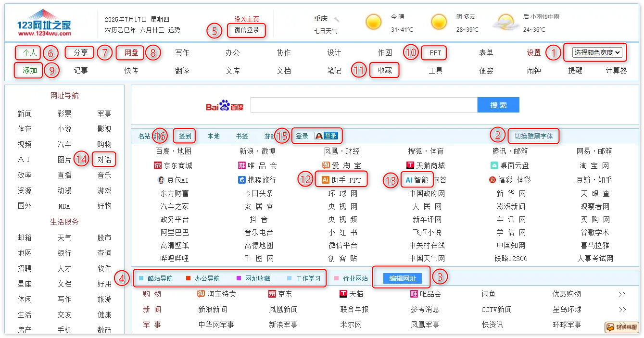Visit the 铁路12306 link

tap(511, 258)
